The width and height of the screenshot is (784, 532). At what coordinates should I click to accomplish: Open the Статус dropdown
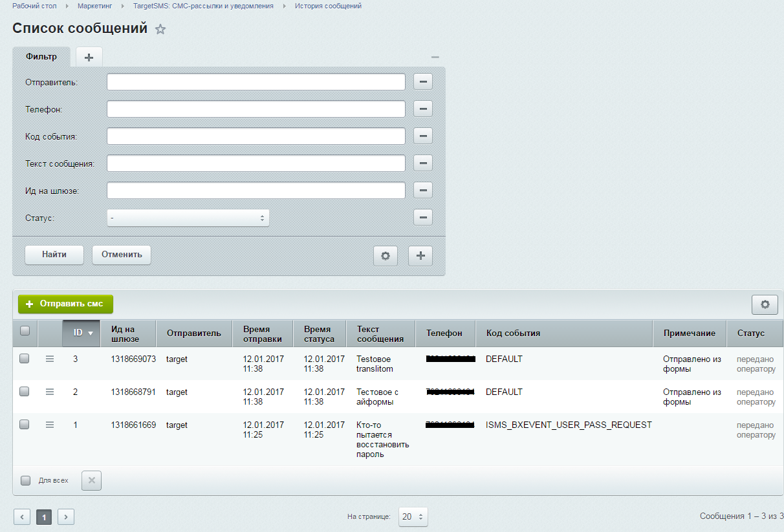[x=188, y=218]
